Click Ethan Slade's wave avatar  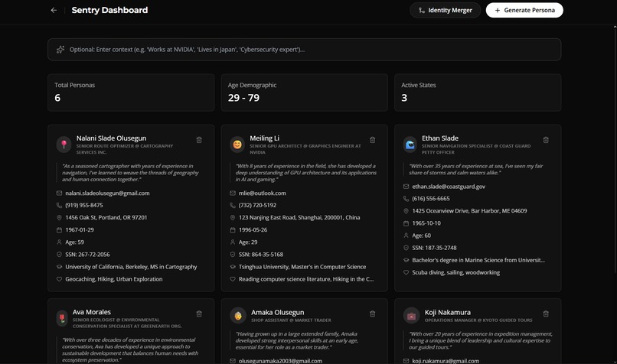point(410,145)
